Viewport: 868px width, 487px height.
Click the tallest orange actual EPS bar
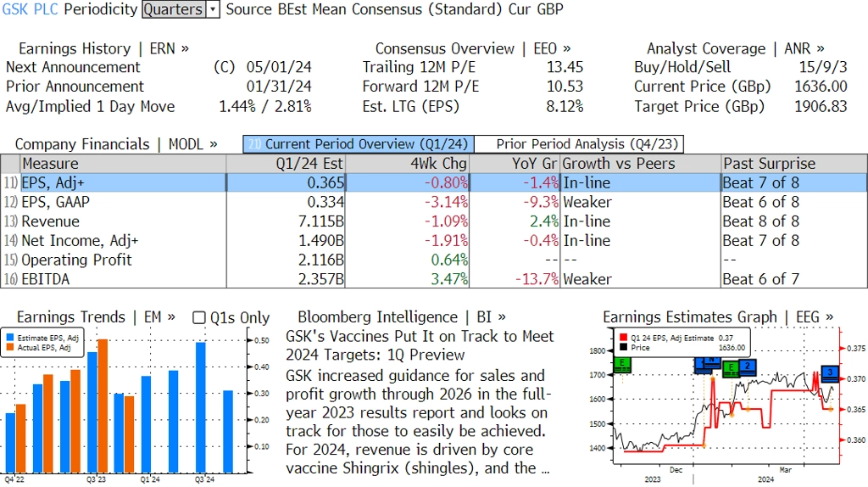tap(103, 406)
